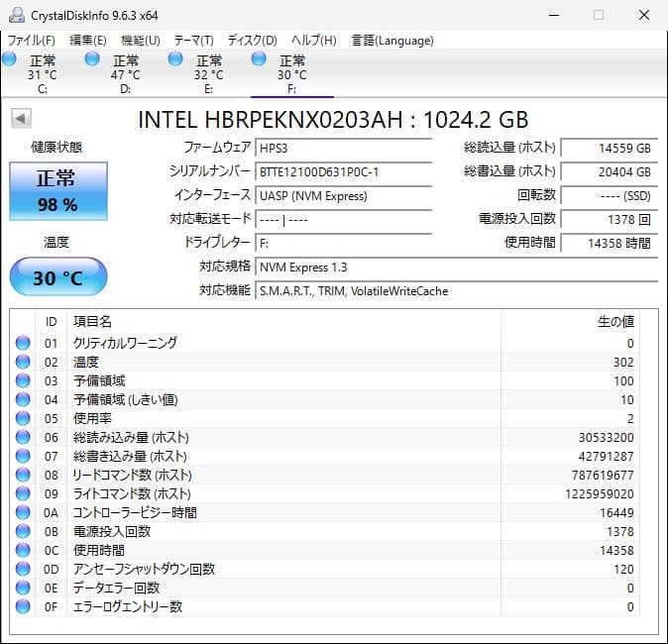Click the 生の値 column header
This screenshot has height=644, width=668.
570,322
